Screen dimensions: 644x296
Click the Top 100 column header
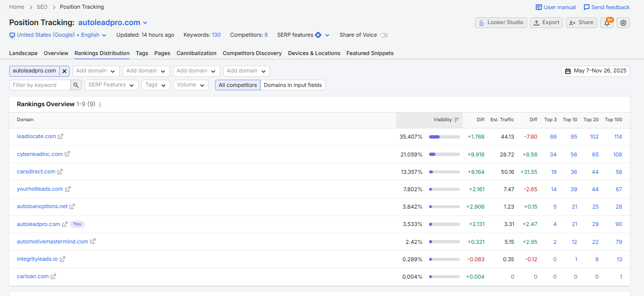[x=614, y=120]
